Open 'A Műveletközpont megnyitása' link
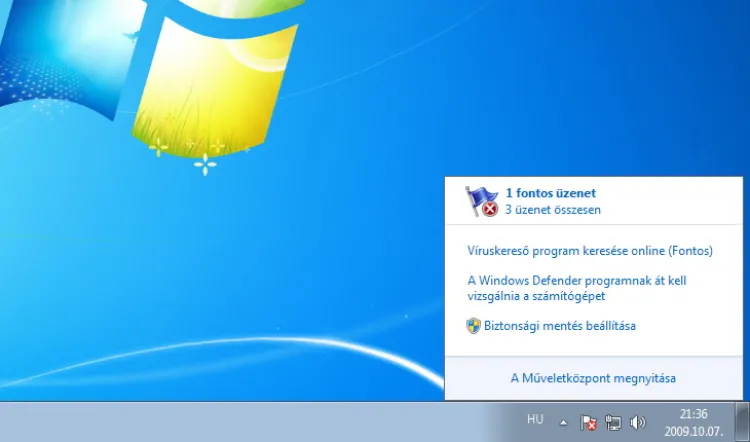 (x=593, y=378)
